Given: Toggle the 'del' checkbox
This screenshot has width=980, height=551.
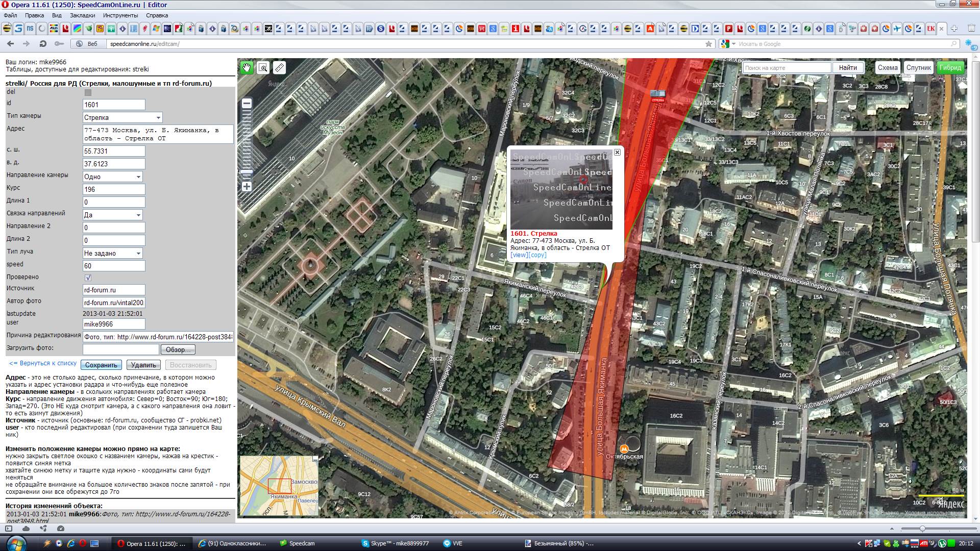Looking at the screenshot, I should 88,92.
